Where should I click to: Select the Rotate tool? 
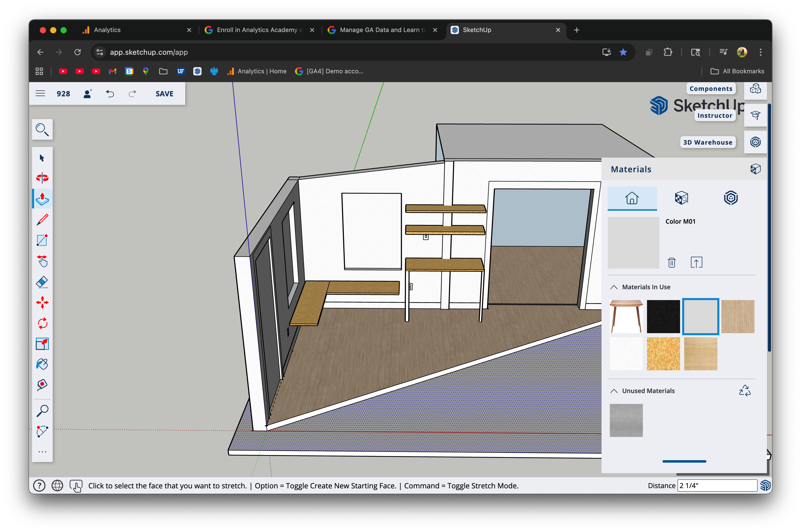42,323
